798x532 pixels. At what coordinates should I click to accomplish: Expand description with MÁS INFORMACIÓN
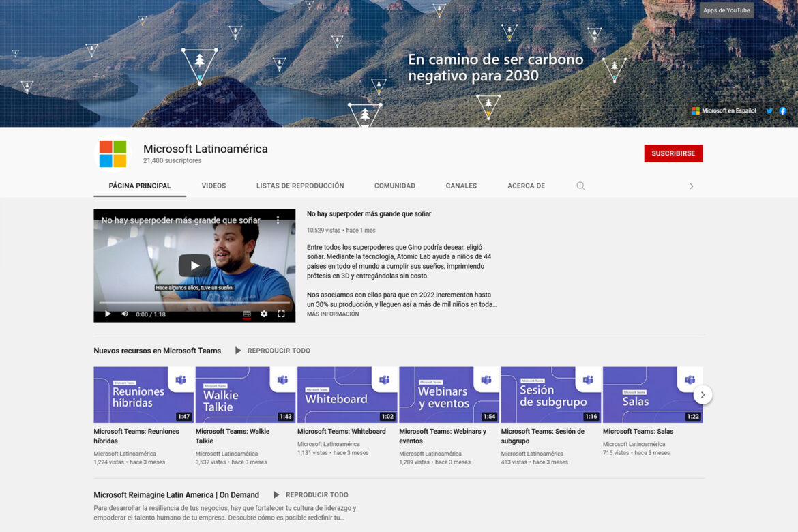[x=333, y=314]
